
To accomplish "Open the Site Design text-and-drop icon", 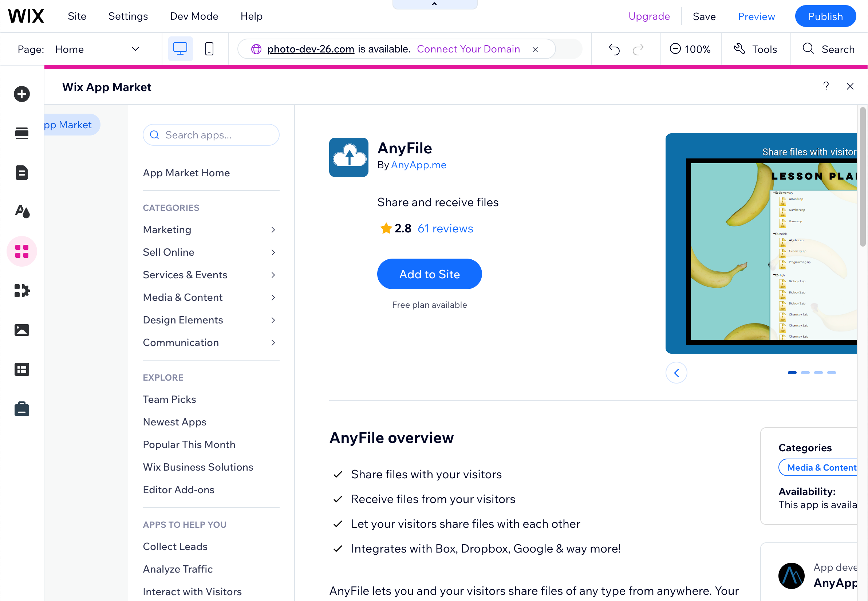I will point(22,212).
